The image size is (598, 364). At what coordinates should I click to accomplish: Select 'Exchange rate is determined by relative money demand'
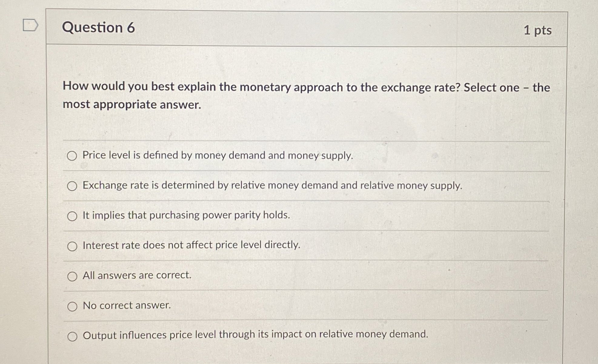(x=72, y=186)
